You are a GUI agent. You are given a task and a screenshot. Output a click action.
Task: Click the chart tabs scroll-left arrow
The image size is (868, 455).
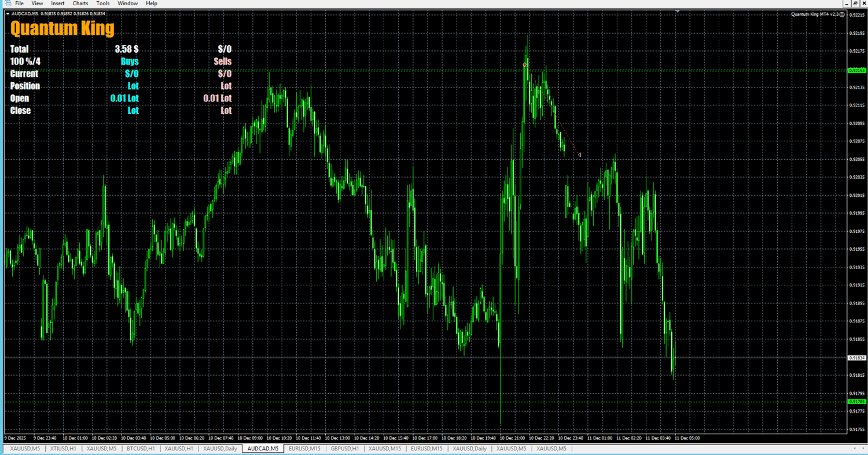pos(855,449)
